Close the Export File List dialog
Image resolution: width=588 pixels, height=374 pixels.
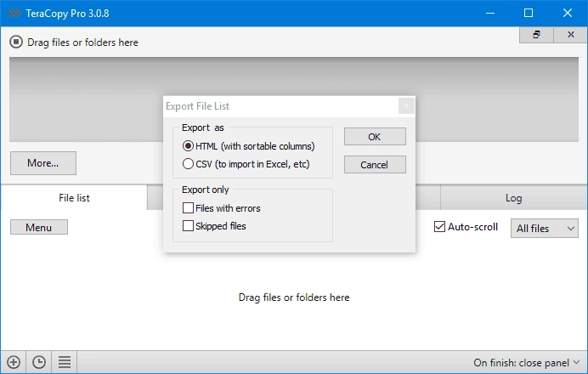[406, 106]
